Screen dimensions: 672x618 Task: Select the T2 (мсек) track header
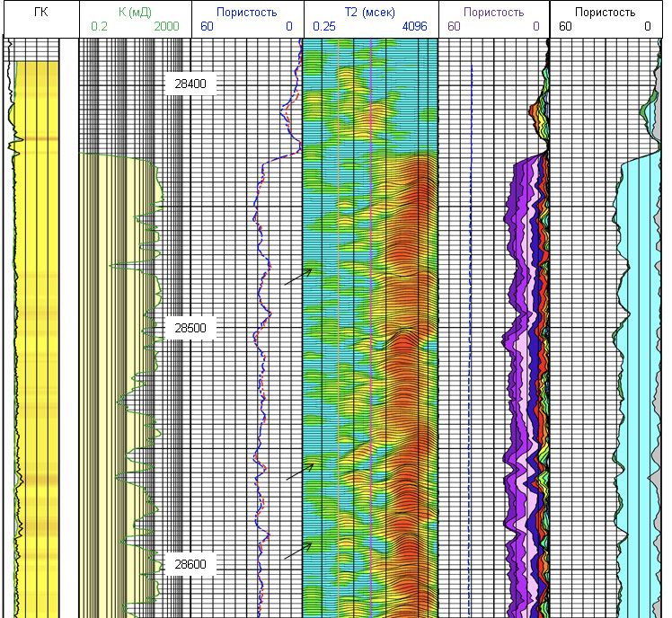[x=369, y=13]
